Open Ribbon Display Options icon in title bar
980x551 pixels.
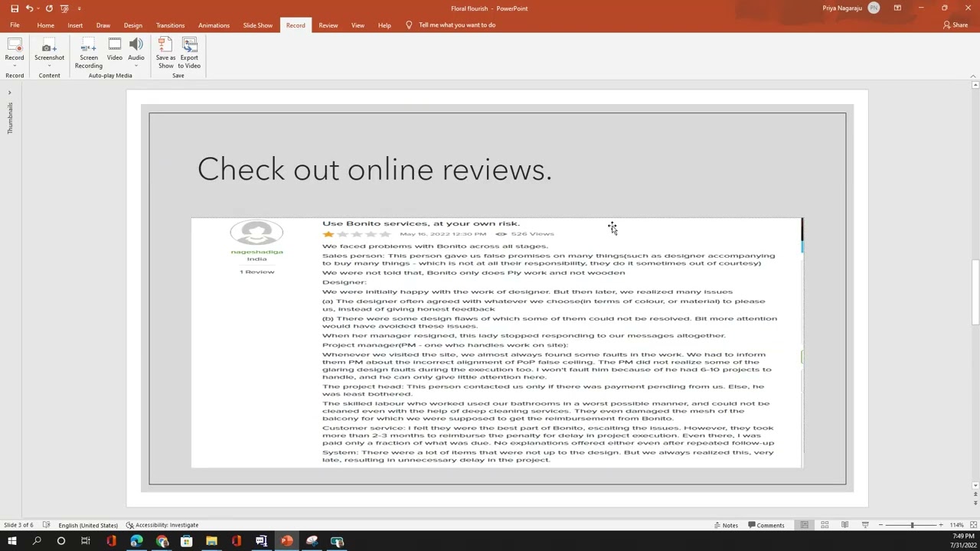point(897,8)
